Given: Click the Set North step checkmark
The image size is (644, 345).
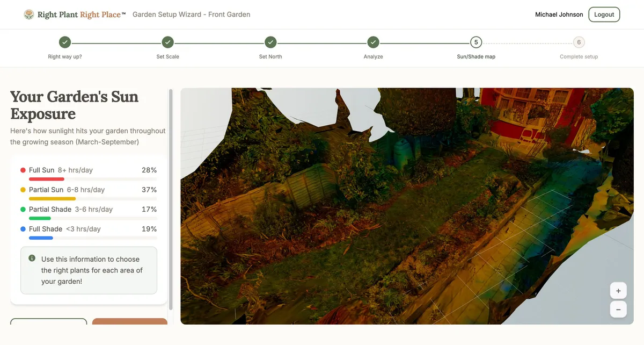Looking at the screenshot, I should [x=270, y=42].
